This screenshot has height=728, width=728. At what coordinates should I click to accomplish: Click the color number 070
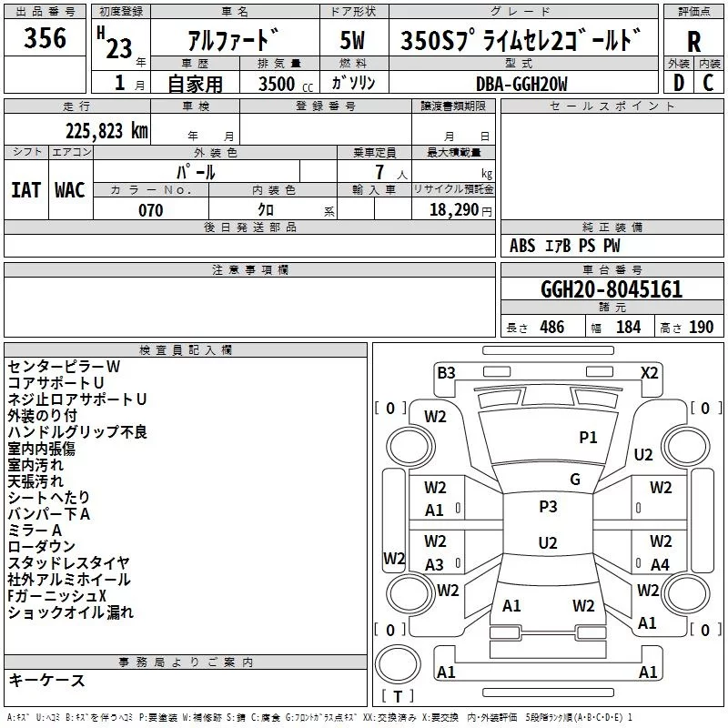pyautogui.click(x=151, y=210)
